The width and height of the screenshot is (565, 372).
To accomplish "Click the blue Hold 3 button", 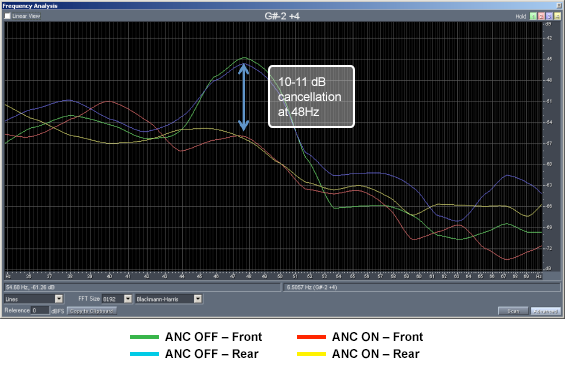I will tap(549, 16).
